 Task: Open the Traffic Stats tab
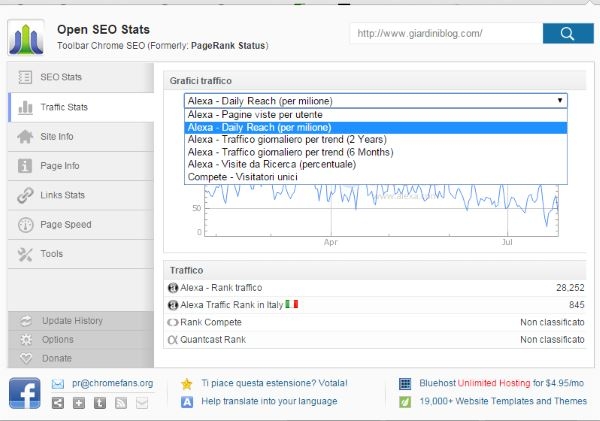click(x=81, y=107)
